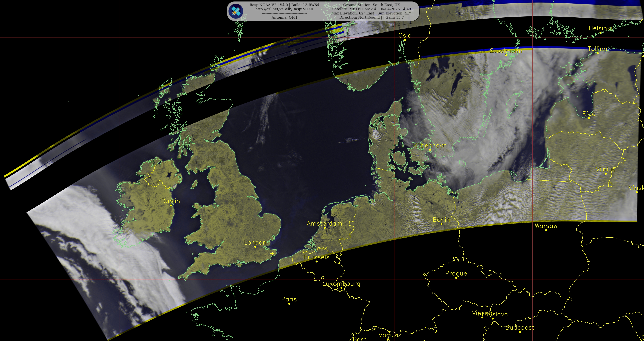Click the yellow ground station cross marker

(x=272, y=254)
